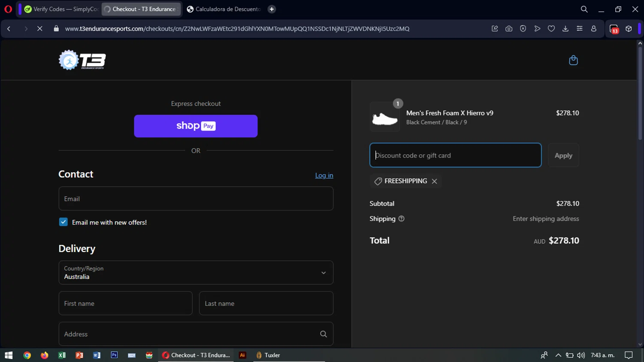Viewport: 644px width, 362px height.
Task: Switch to Calculadora de Descuento tab
Action: [223, 9]
